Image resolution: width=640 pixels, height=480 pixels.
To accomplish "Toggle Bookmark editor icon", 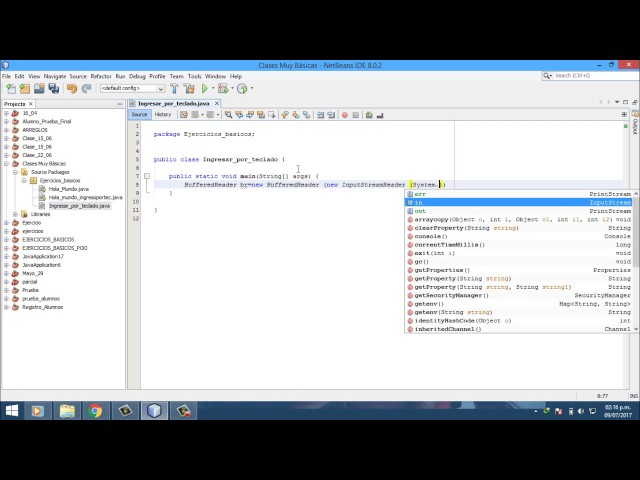I will 307,115.
